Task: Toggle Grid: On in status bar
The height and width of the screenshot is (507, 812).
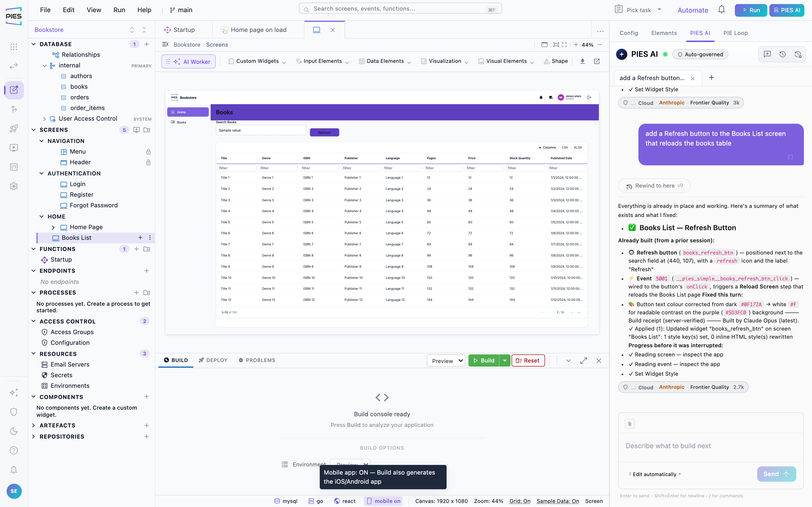Action: [520, 501]
